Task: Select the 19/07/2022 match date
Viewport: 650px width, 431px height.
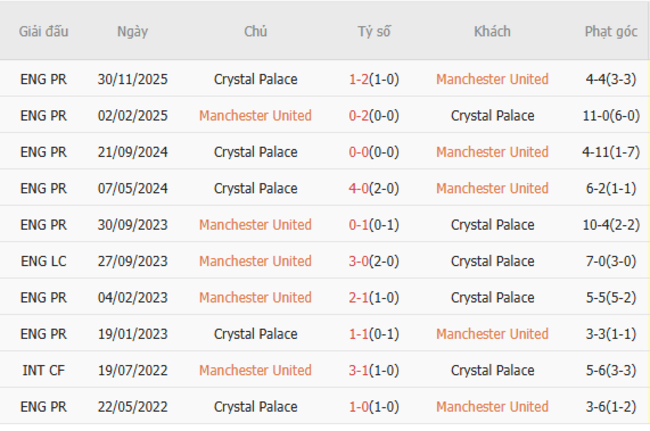Action: coord(132,370)
